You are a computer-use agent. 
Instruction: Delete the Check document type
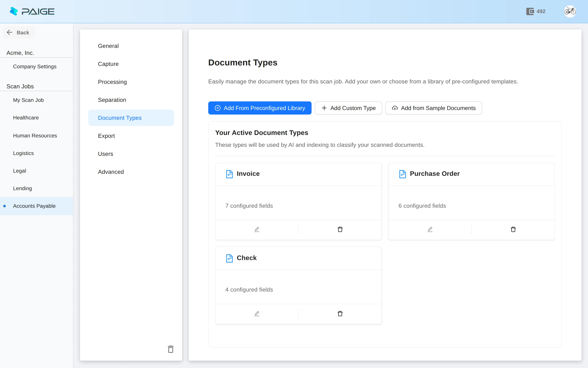[340, 314]
